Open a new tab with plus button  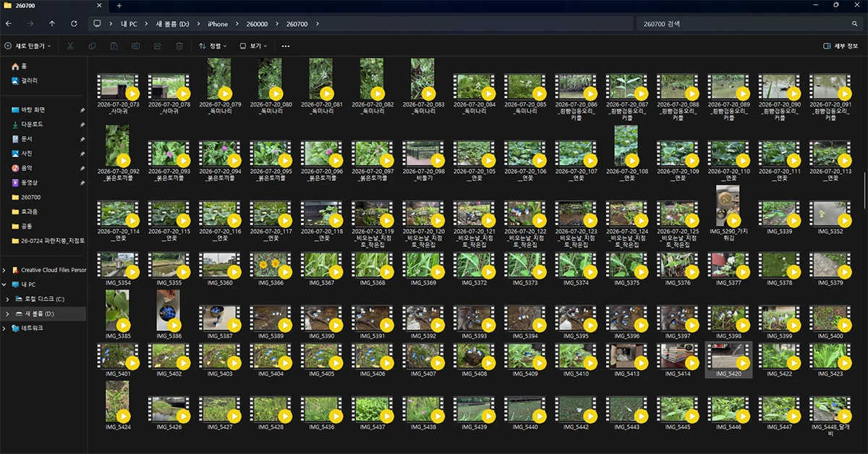(x=119, y=6)
